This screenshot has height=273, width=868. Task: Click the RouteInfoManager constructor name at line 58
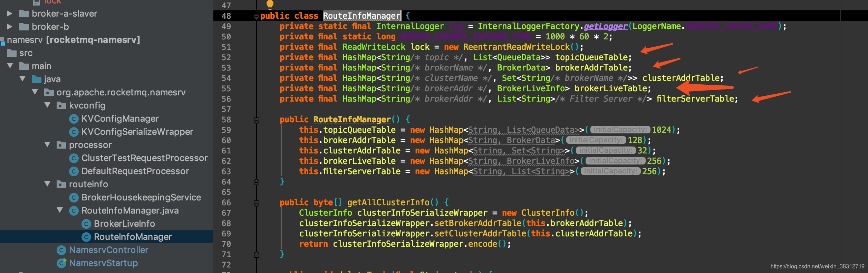352,120
